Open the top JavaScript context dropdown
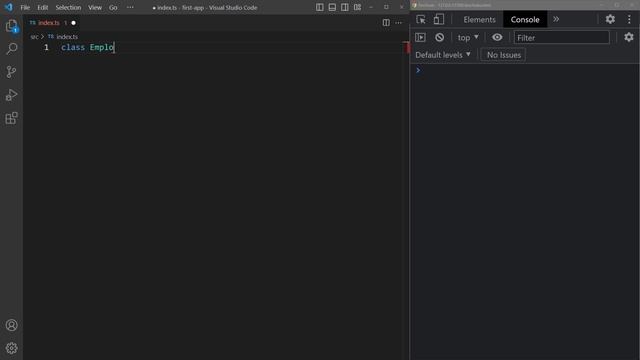 coord(468,38)
